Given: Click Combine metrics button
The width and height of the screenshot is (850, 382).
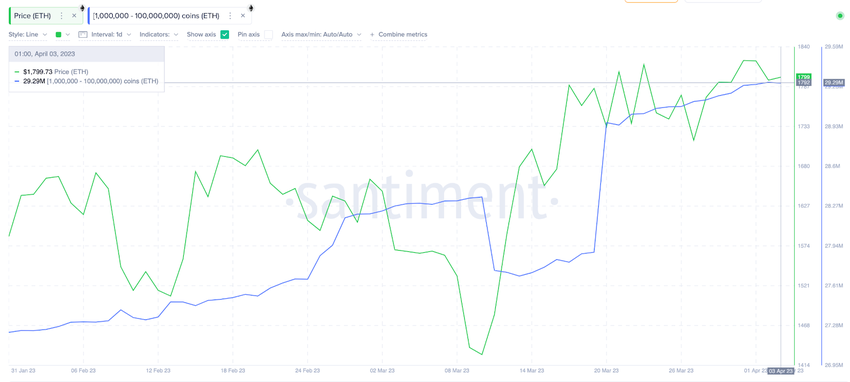Looking at the screenshot, I should pos(398,34).
